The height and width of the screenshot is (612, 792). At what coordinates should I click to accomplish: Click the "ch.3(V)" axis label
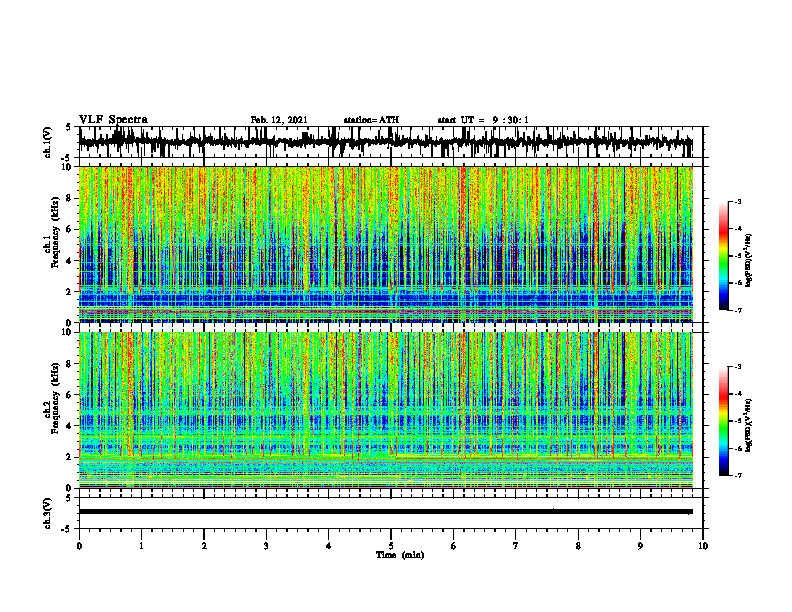coord(48,514)
